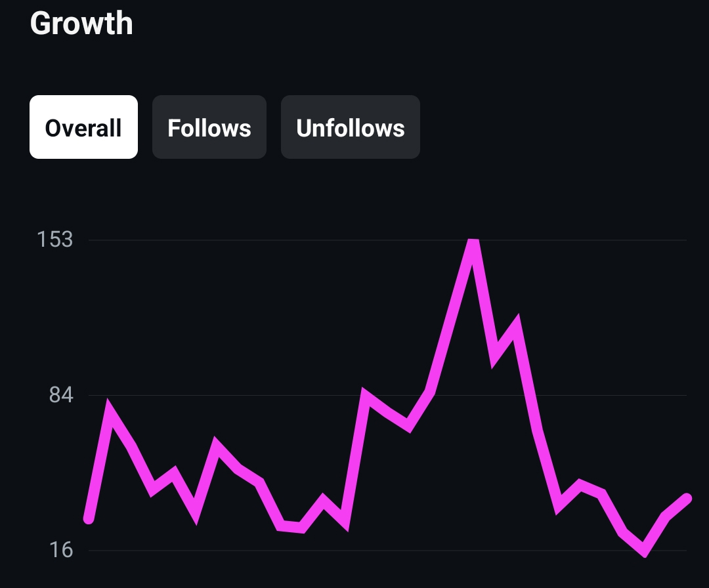
Task: Tap the first data point of the line
Action: (89, 518)
